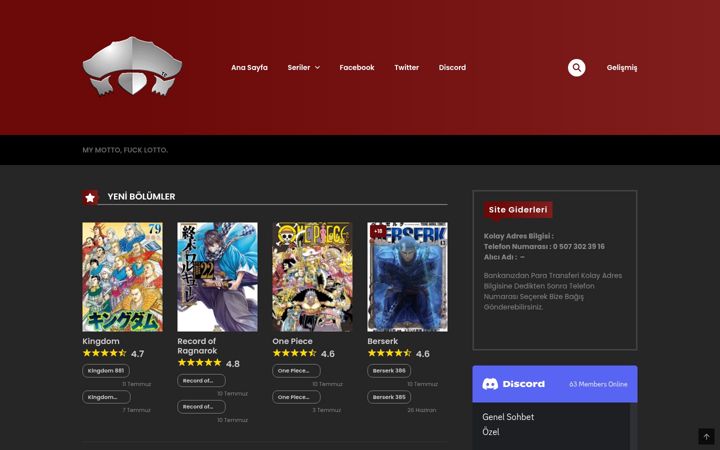
Task: Open the One Piece cover thumbnail
Action: coord(313,277)
